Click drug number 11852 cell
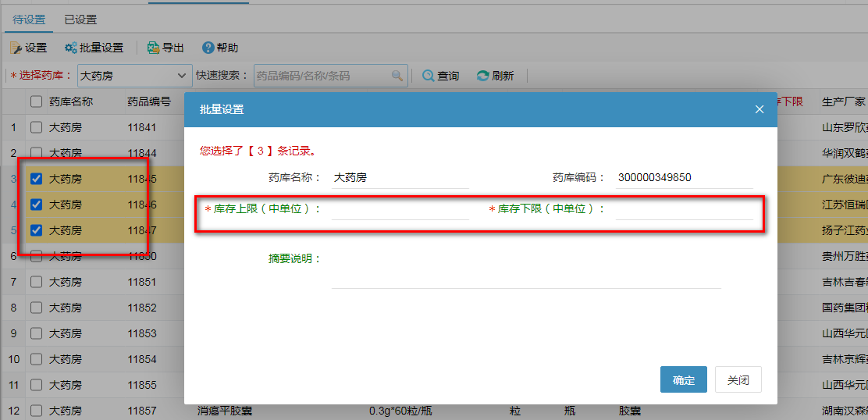This screenshot has height=420, width=868. (x=142, y=308)
